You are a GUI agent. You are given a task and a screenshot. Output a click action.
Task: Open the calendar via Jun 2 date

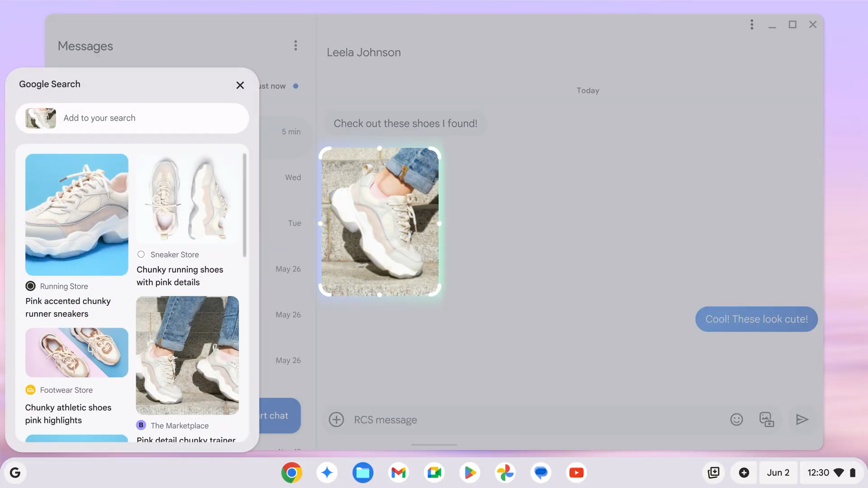point(778,473)
